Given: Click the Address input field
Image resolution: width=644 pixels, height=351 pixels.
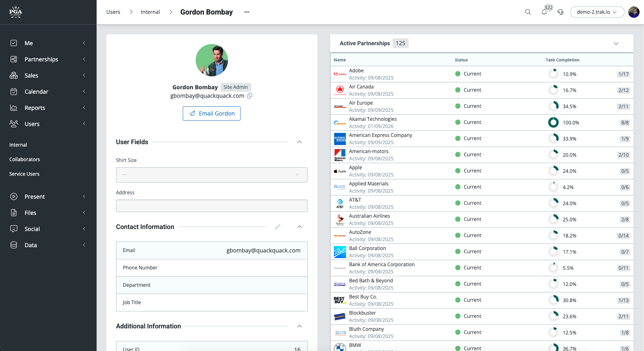Looking at the screenshot, I should pos(212,206).
